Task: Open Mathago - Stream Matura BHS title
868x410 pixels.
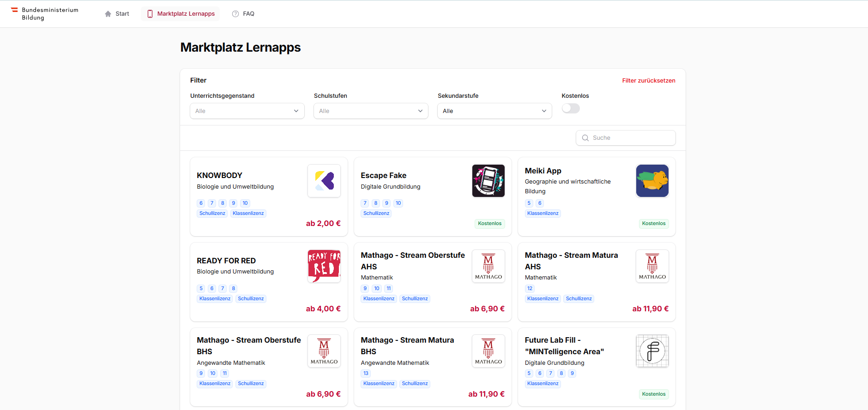Action: [407, 346]
